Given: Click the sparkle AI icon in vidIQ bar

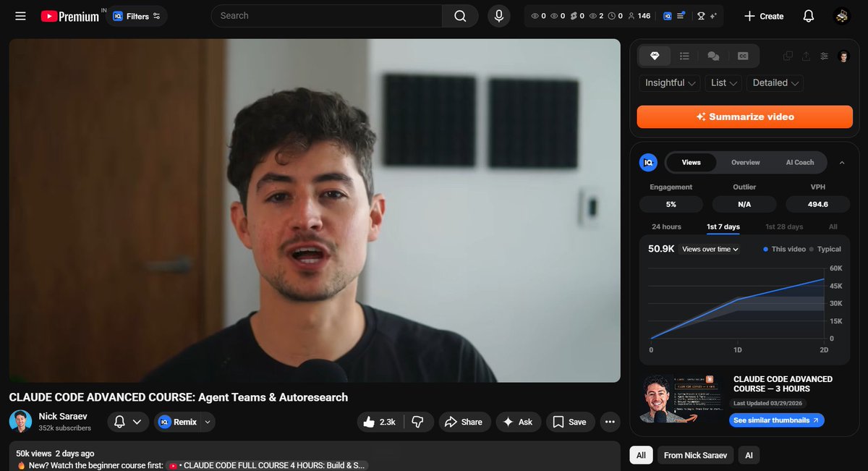Looking at the screenshot, I should pos(714,16).
